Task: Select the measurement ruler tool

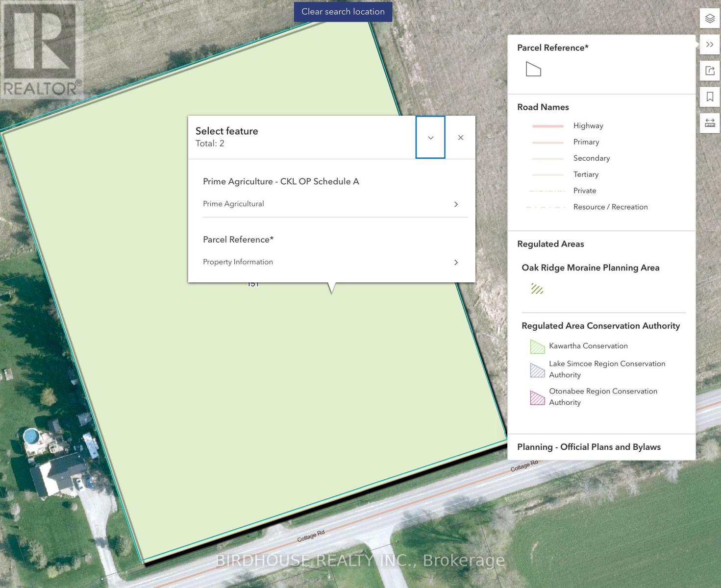Action: (x=710, y=122)
